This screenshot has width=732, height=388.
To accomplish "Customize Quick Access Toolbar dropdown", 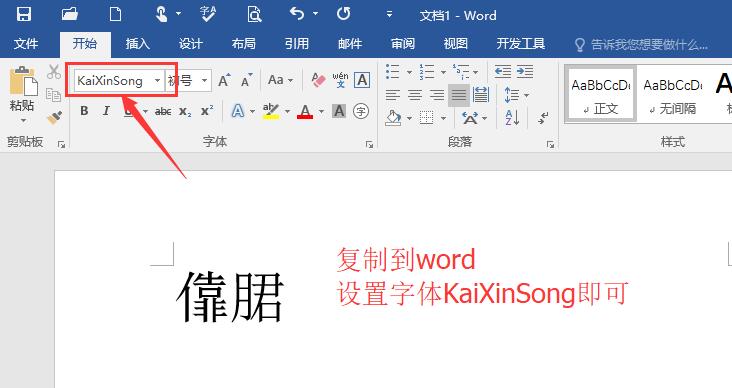I will [389, 14].
